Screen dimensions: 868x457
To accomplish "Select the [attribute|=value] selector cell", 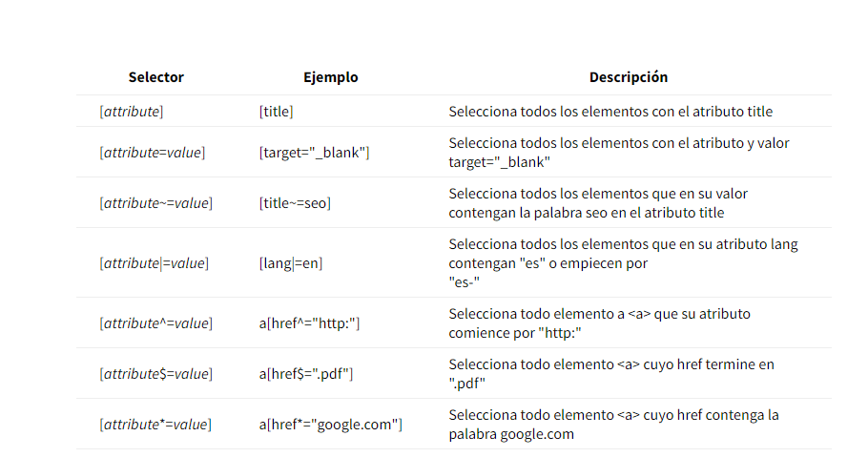I will coord(154,262).
